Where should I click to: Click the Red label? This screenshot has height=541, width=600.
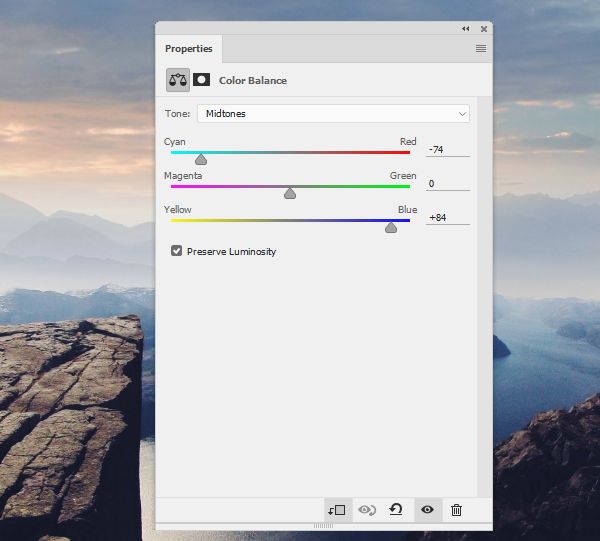pos(408,142)
